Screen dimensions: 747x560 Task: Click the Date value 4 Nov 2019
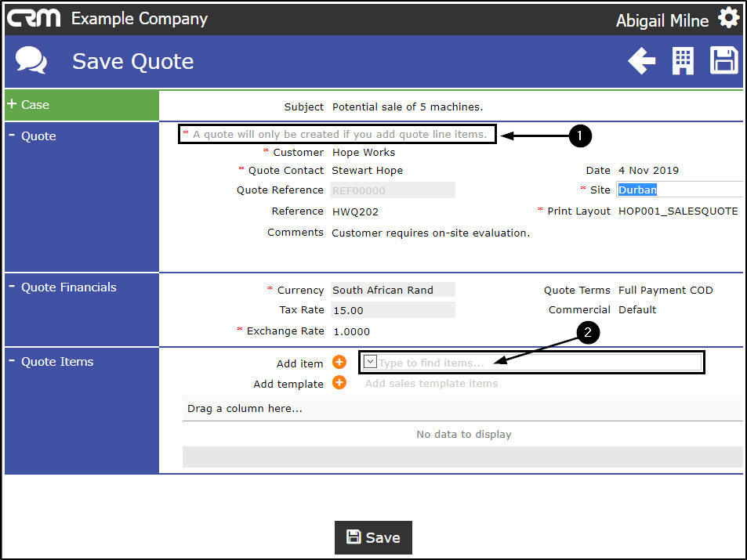[x=648, y=171]
